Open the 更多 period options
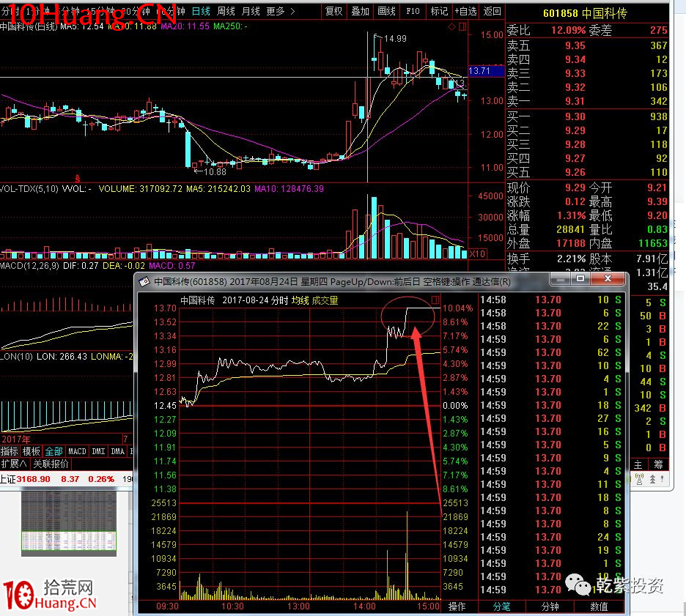The height and width of the screenshot is (616, 686). 280,12
